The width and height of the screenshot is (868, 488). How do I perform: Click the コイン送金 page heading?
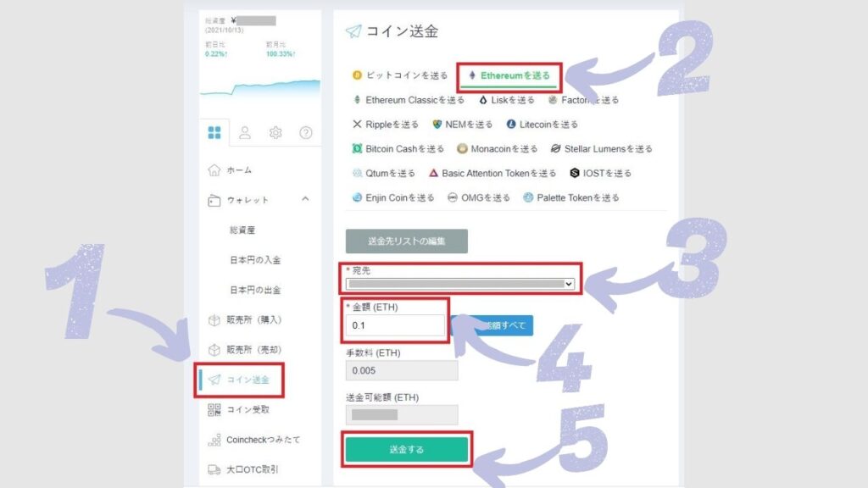(x=402, y=31)
